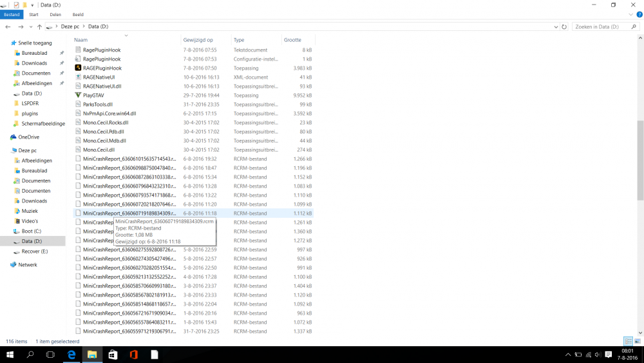Open taskbar search magnifier

point(30,355)
